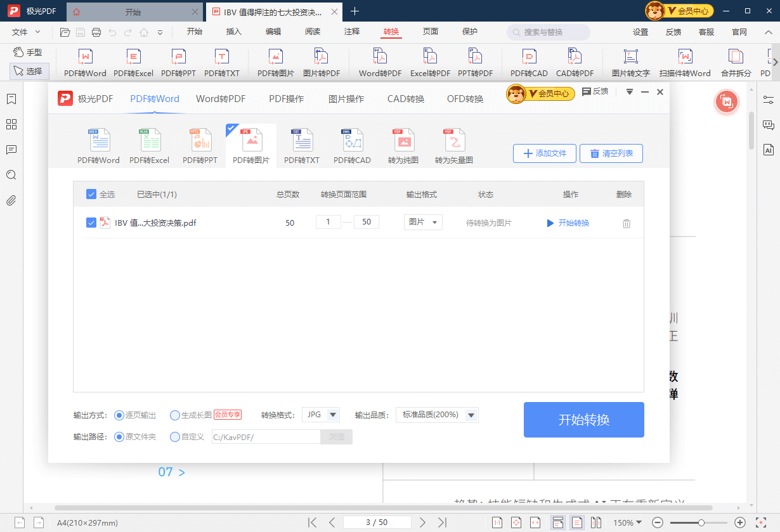Select PDF转PPT type in converter dialog
Image resolution: width=780 pixels, height=532 pixels.
pos(200,146)
